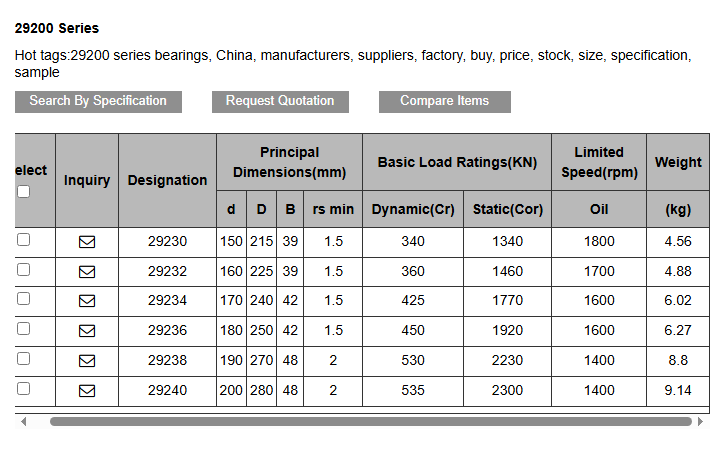Viewport: 727px width, 453px height.
Task: Open Search By Specification
Action: [x=98, y=102]
